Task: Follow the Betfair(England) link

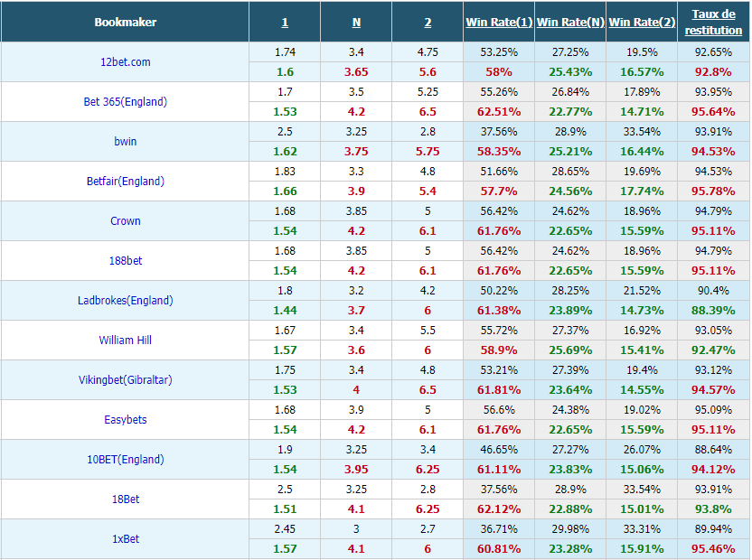Action: tap(125, 182)
